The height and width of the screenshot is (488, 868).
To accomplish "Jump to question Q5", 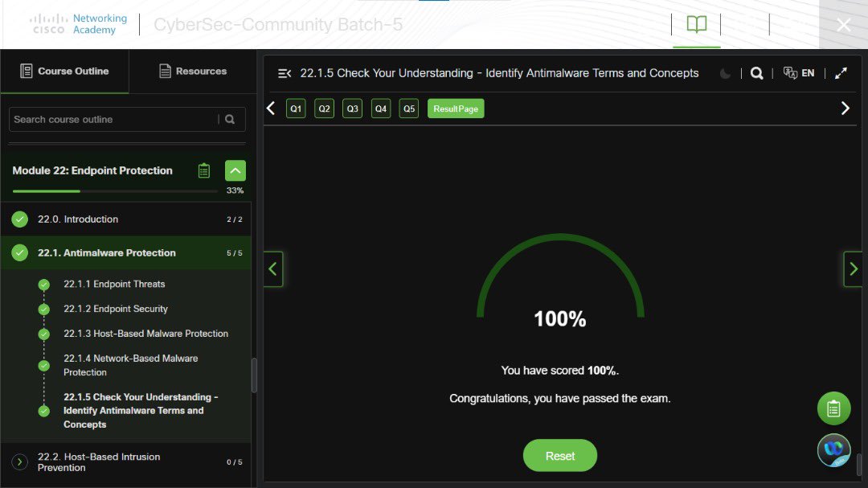I will click(x=409, y=109).
